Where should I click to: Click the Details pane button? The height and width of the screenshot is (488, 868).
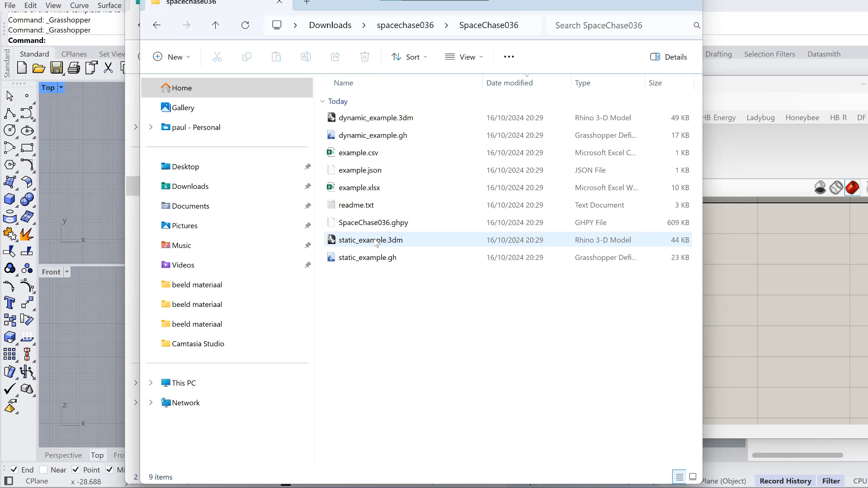click(x=669, y=57)
